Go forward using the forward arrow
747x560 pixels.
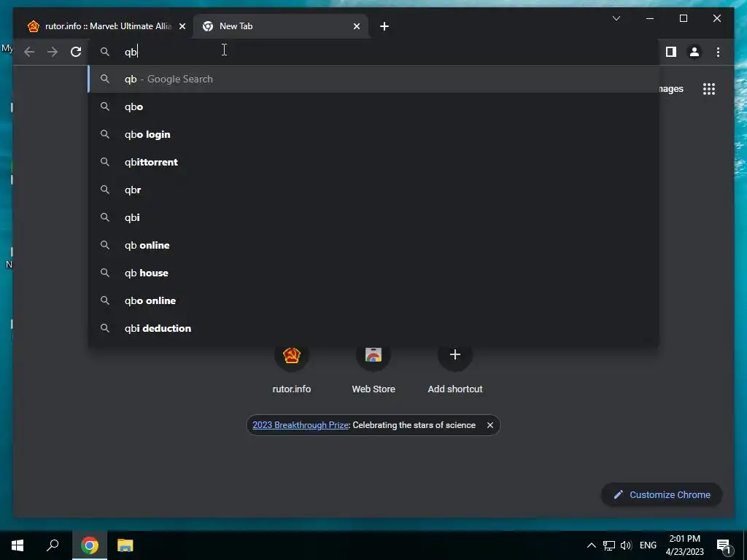click(53, 52)
